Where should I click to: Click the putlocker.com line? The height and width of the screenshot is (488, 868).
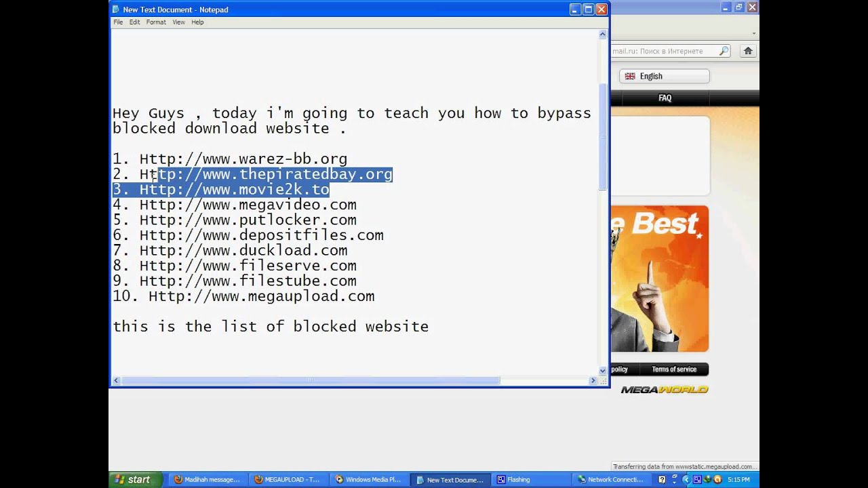(235, 220)
